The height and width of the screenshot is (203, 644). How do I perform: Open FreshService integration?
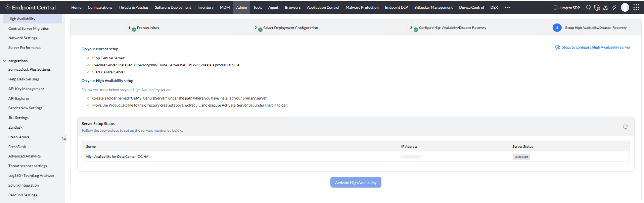click(19, 137)
